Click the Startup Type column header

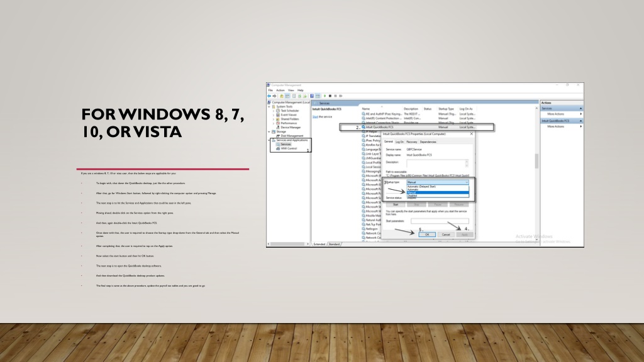point(446,109)
